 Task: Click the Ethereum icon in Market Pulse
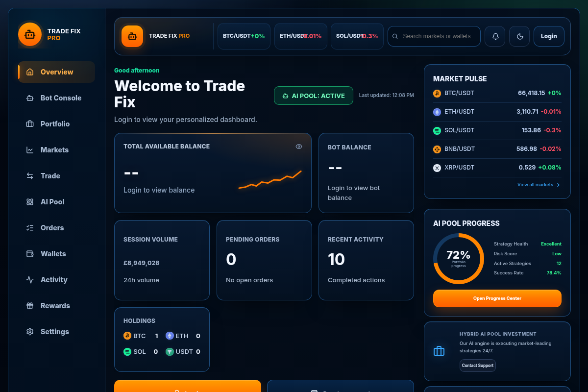(437, 112)
